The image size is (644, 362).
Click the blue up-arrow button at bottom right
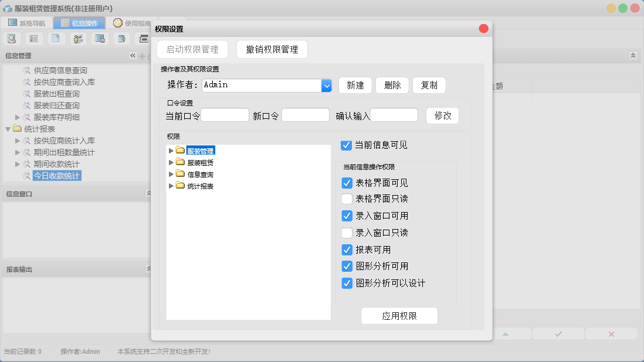point(506,334)
